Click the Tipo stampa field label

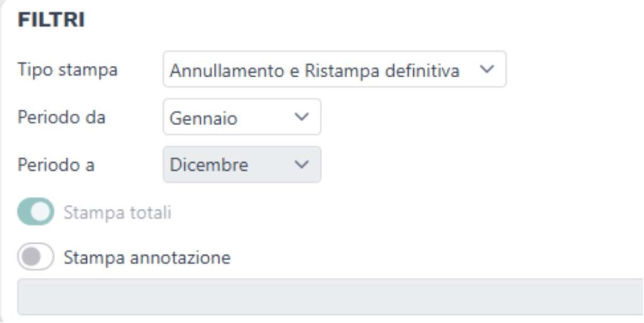tap(67, 70)
